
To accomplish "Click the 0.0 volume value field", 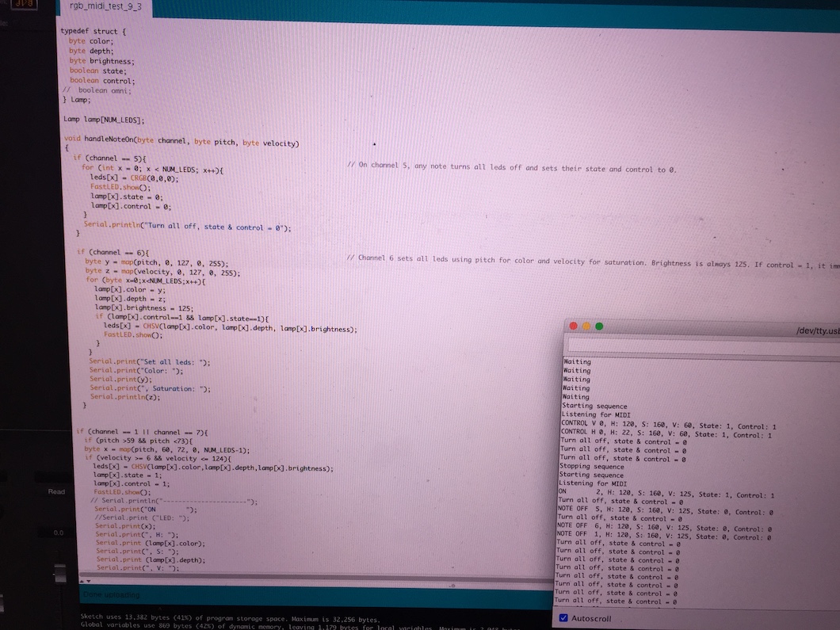I will (59, 533).
